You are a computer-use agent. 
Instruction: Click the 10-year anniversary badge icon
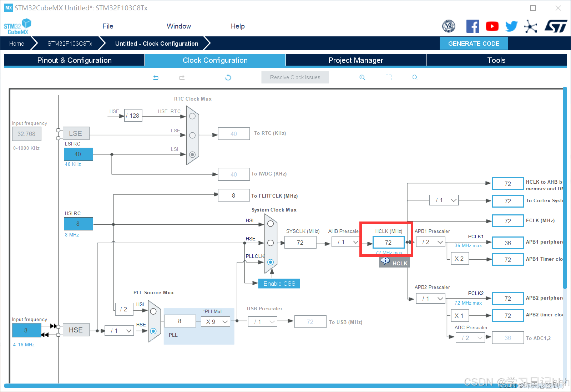click(449, 26)
